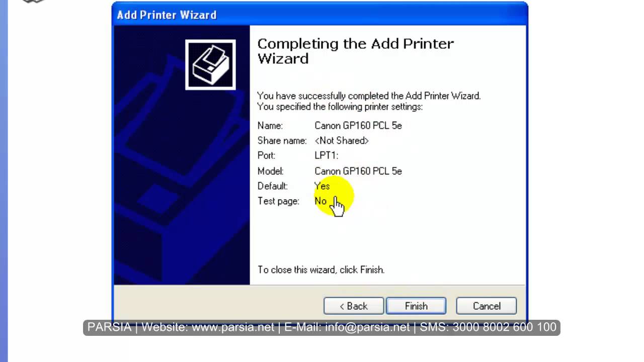
Task: Cancel the Add Printer Wizard
Action: point(487,306)
